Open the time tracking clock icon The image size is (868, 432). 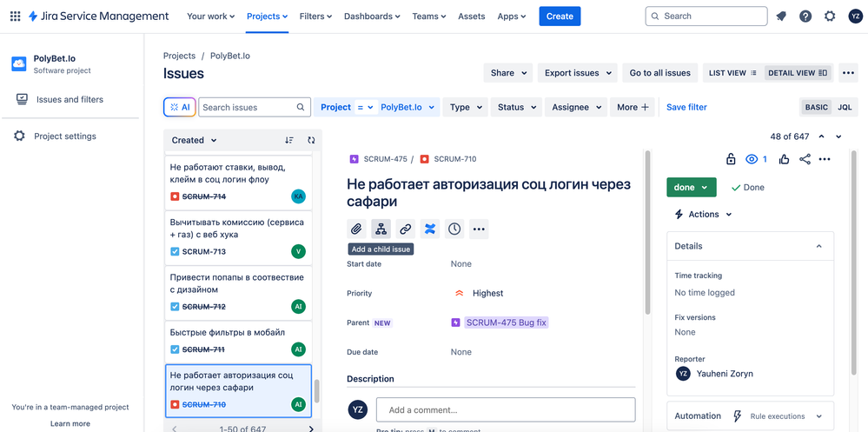454,229
